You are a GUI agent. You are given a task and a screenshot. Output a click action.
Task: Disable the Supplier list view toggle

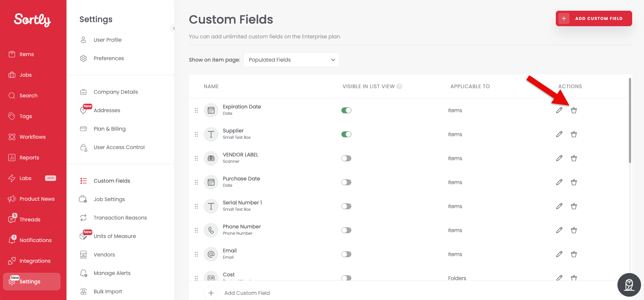[x=346, y=134]
